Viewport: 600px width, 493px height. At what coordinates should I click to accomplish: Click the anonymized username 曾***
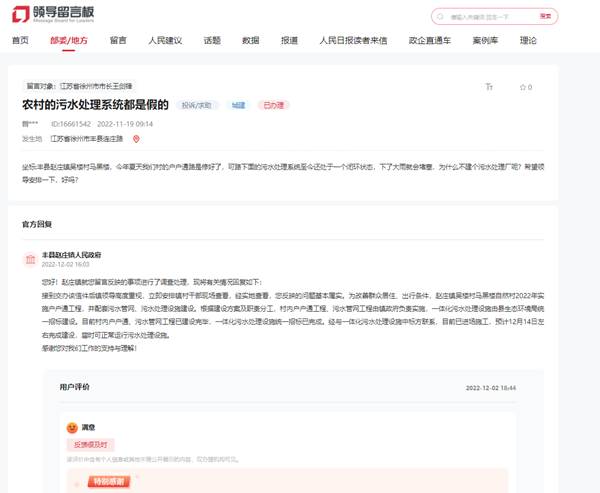click(30, 124)
